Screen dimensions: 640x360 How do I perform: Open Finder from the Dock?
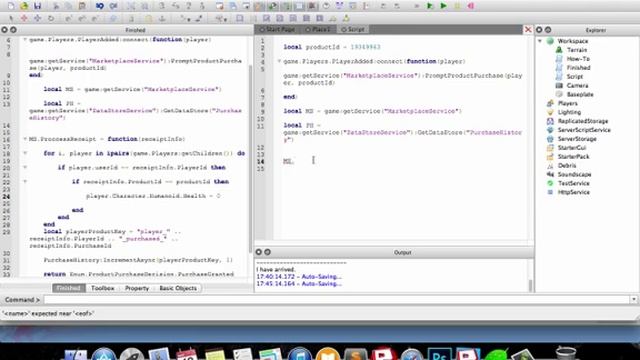[76, 354]
